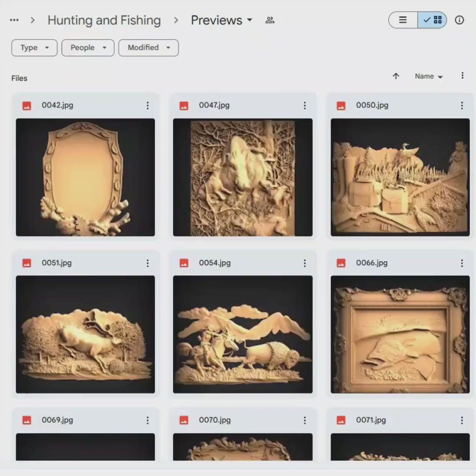Image resolution: width=476 pixels, height=476 pixels.
Task: Open the 0070.jpg partially visible thumbnail
Action: pos(243,447)
